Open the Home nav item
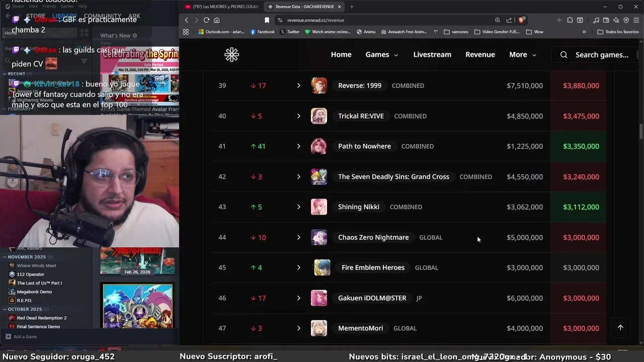This screenshot has height=362, width=644. tap(341, 54)
